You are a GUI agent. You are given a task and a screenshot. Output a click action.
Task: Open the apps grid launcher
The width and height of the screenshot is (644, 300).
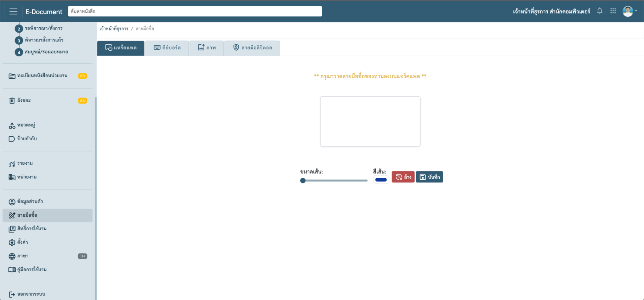point(613,11)
